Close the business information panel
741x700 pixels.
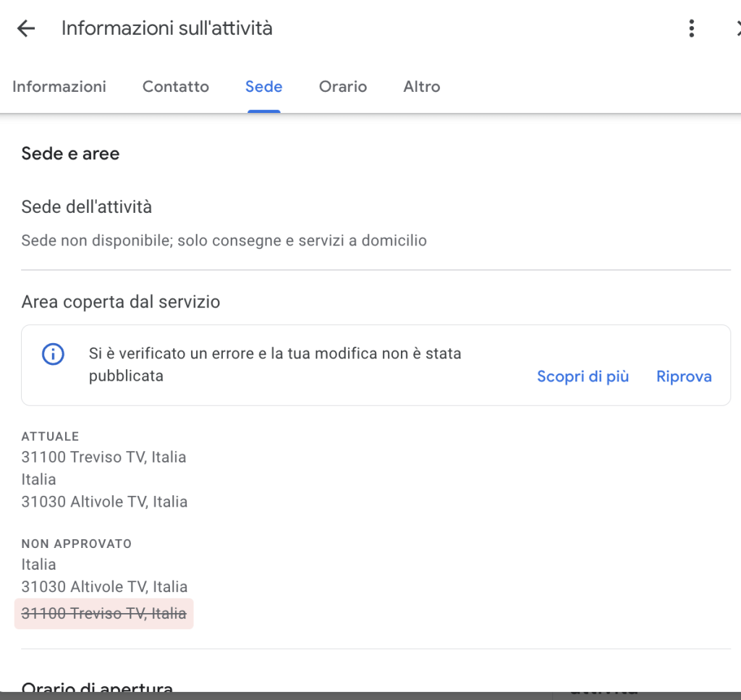tap(737, 28)
